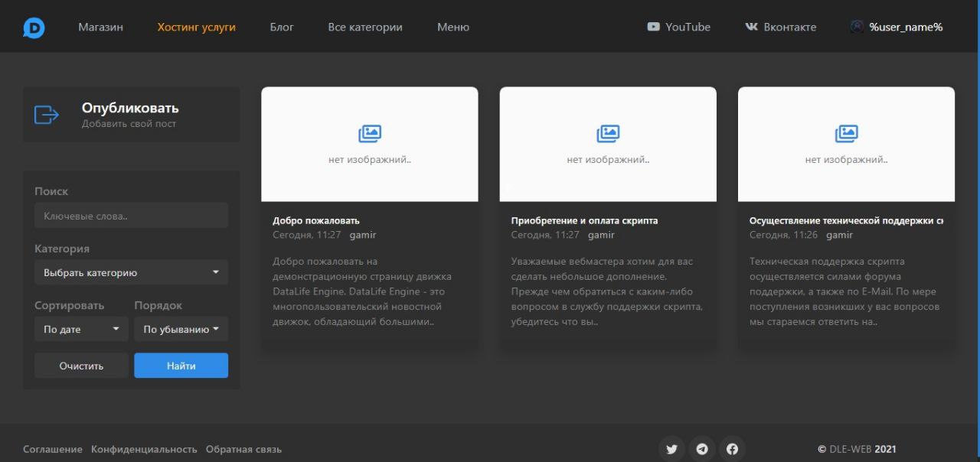Click the Категория label
Viewport: 980px width, 462px height.
(x=62, y=249)
